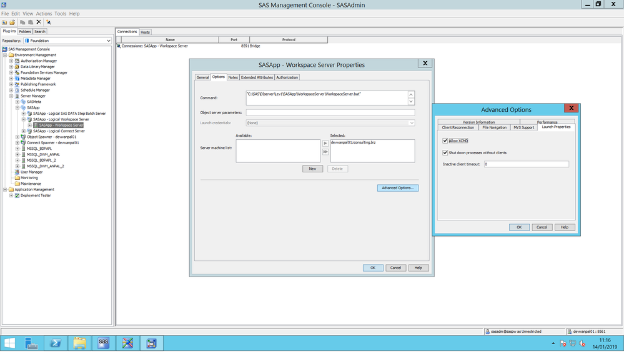This screenshot has height=364, width=624.
Task: Open Windows Start button on taskbar
Action: [9, 343]
